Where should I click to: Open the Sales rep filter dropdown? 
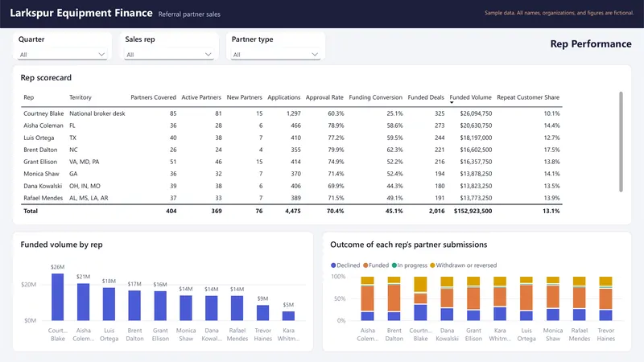tap(168, 55)
